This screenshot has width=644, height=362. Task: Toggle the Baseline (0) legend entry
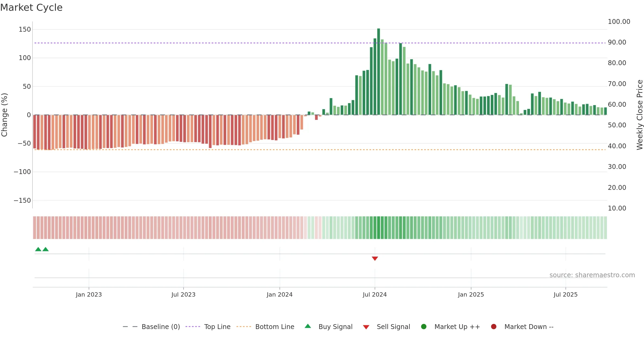151,327
